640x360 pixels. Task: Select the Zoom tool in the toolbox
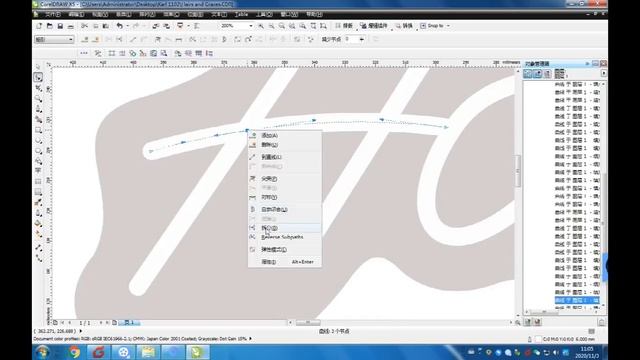[38, 98]
